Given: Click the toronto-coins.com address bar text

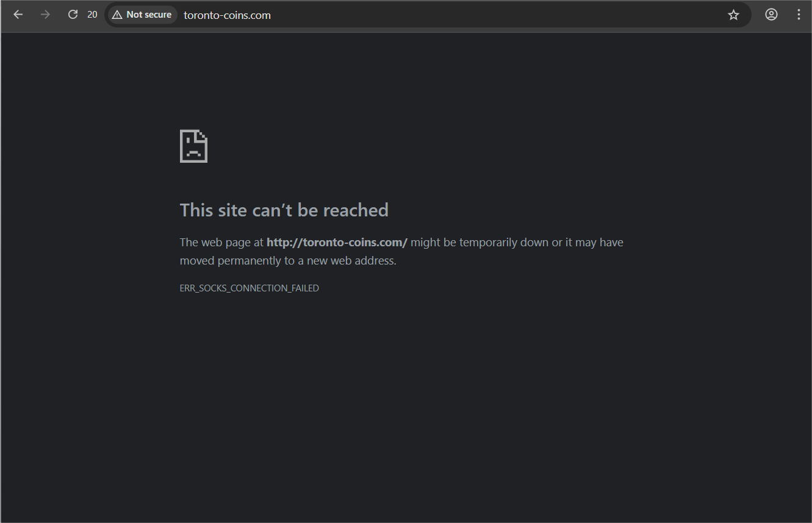Looking at the screenshot, I should pos(227,15).
